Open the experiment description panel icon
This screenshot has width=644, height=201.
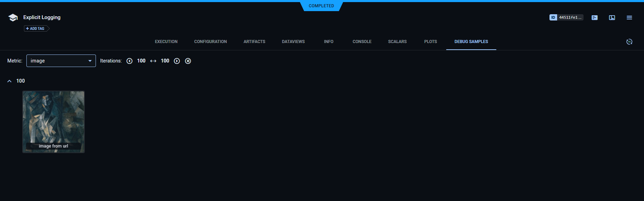pyautogui.click(x=594, y=18)
